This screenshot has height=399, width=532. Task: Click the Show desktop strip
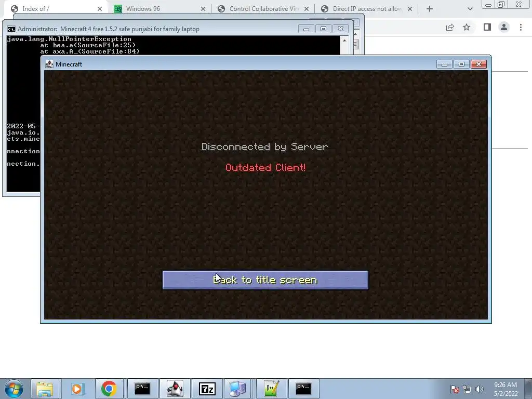click(x=528, y=389)
